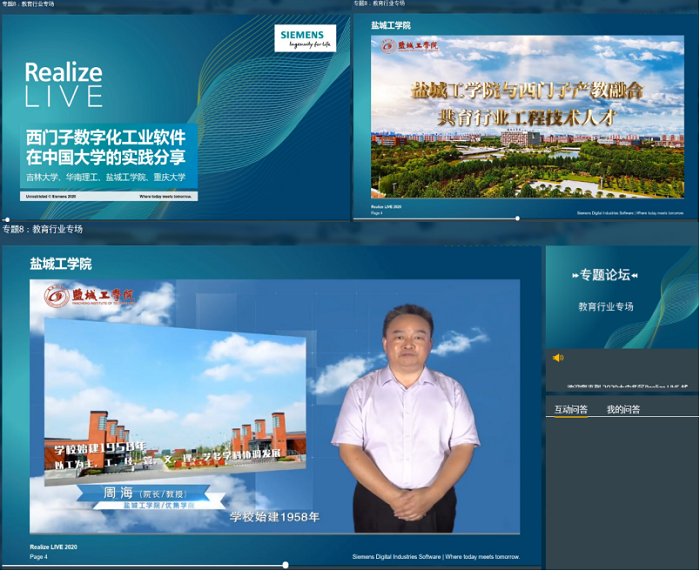Click 'Siemens Digital Industries Software' footer on the speaker slide
This screenshot has height=571, width=700.
click(x=396, y=557)
